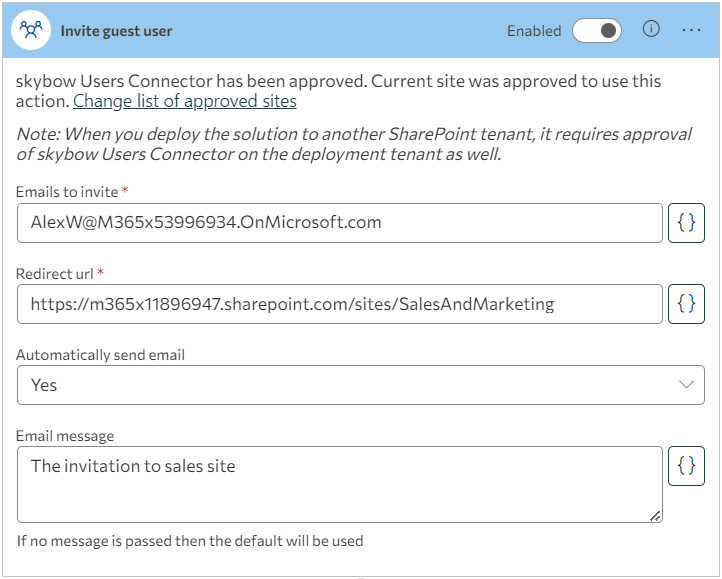Click the Enabled label text
The image size is (722, 579).
[x=534, y=31]
